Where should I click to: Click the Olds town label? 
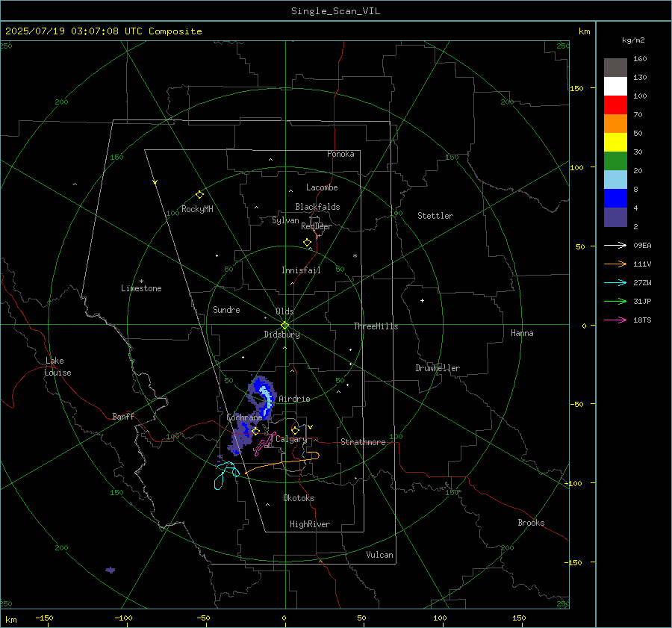[x=284, y=311]
